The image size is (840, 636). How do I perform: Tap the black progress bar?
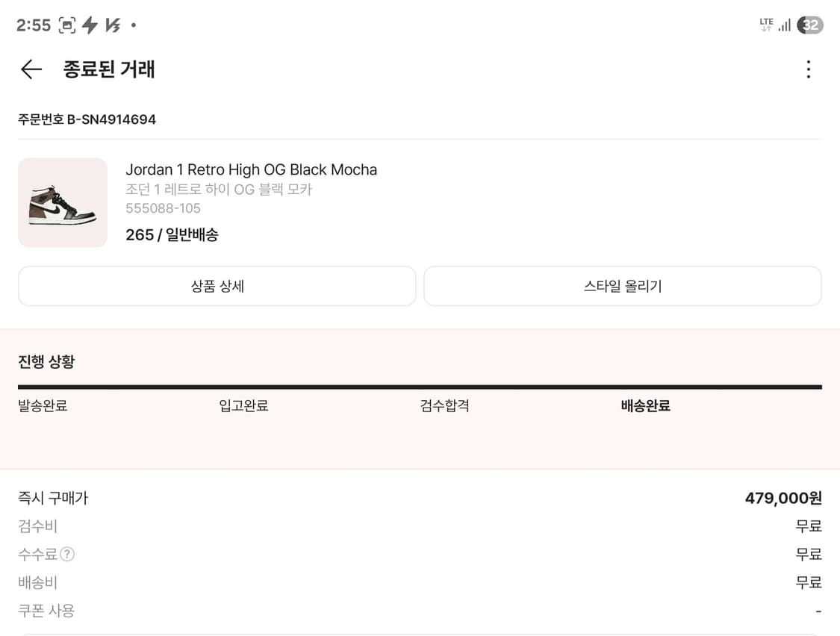420,387
